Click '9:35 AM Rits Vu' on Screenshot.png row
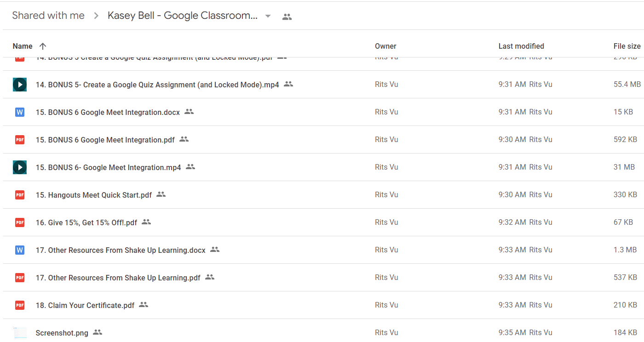644x342 pixels. point(525,333)
